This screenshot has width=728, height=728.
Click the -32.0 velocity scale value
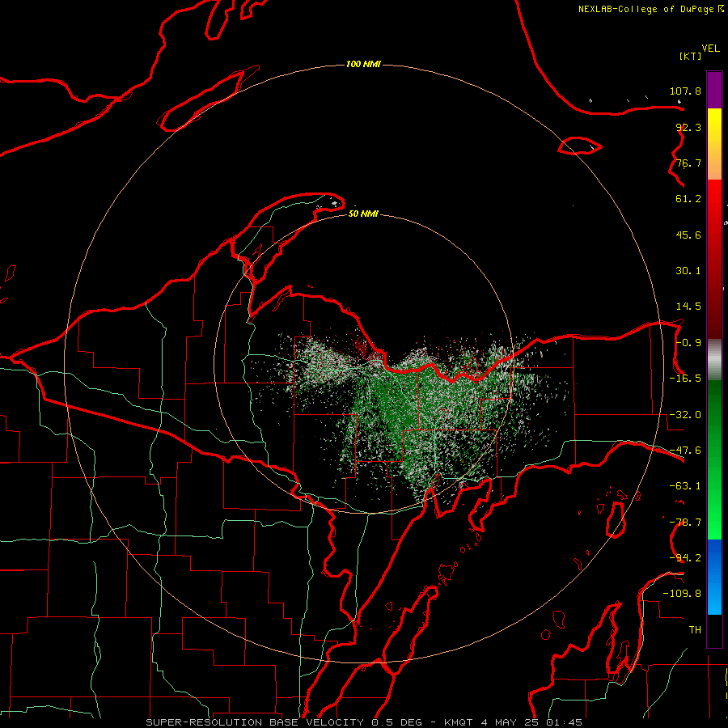[685, 415]
